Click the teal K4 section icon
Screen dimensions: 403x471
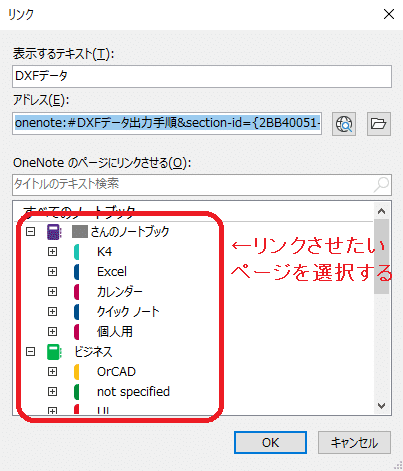(77, 252)
